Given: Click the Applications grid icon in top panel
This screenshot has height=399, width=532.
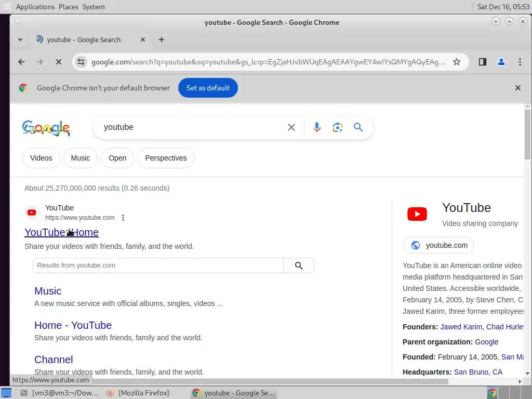Looking at the screenshot, I should click(7, 7).
